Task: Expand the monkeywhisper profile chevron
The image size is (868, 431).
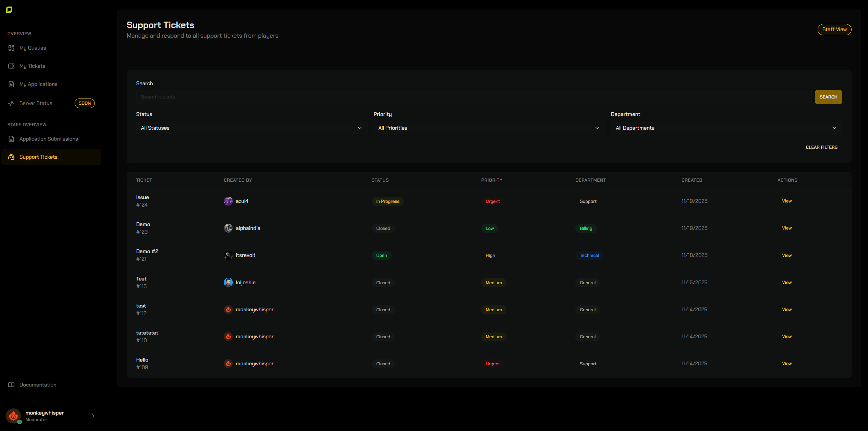Action: click(93, 416)
